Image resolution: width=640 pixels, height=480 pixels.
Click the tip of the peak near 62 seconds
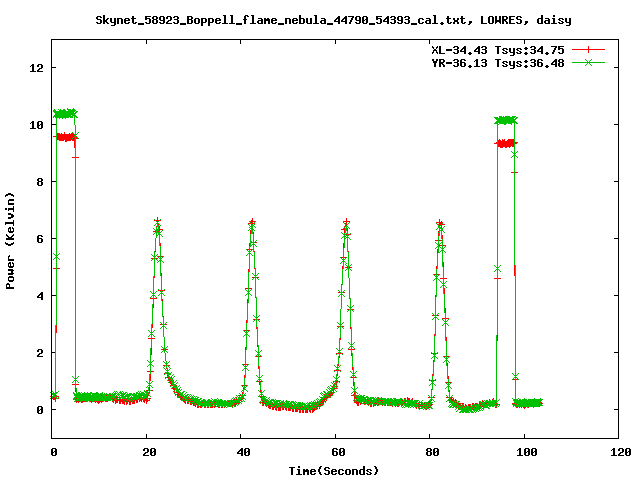coord(346,222)
